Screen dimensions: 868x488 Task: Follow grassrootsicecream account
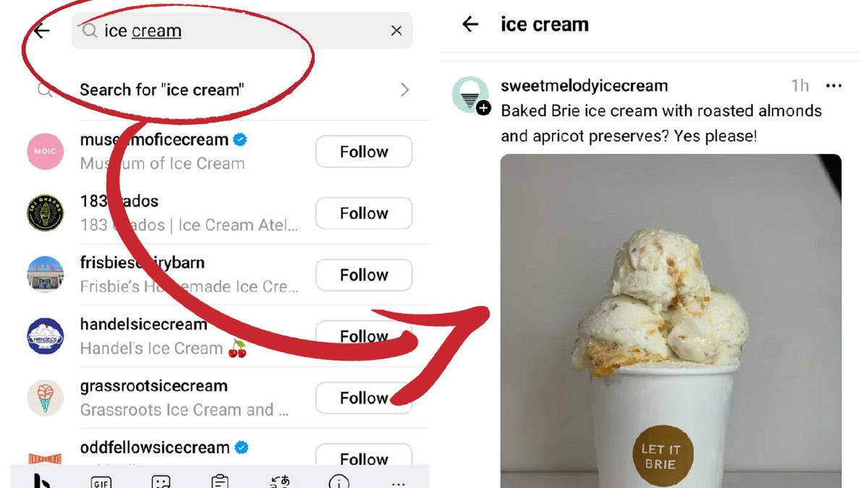coord(364,398)
